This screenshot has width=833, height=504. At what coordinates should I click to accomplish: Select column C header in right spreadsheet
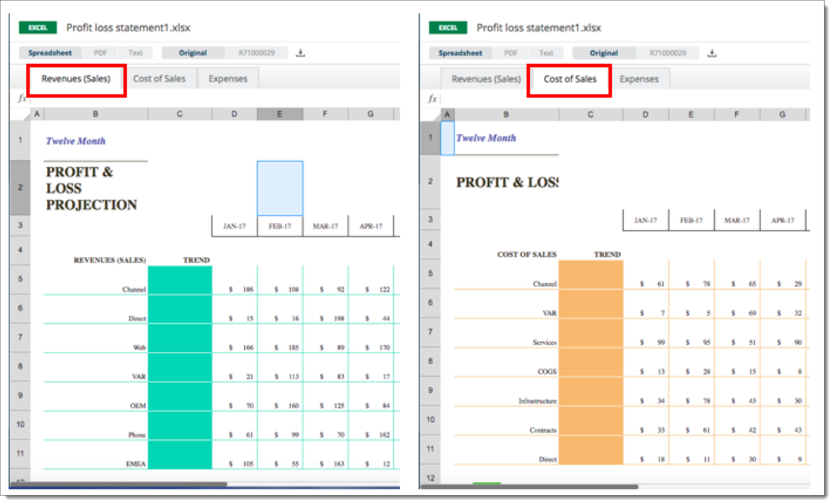click(x=591, y=114)
